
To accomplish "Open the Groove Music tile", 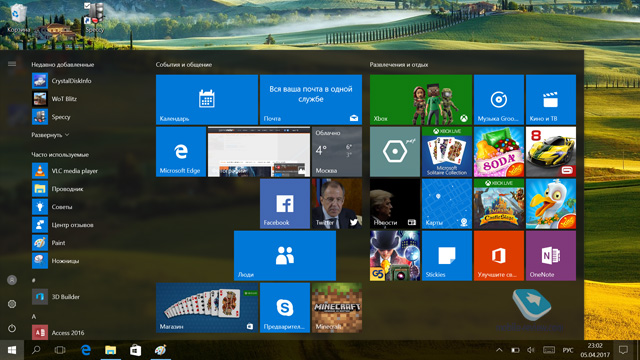I will click(x=499, y=100).
